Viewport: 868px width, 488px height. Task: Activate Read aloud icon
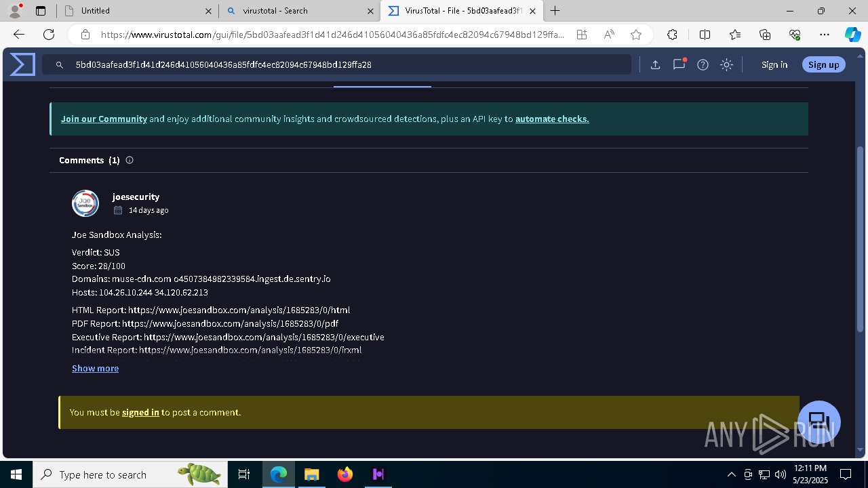(609, 35)
